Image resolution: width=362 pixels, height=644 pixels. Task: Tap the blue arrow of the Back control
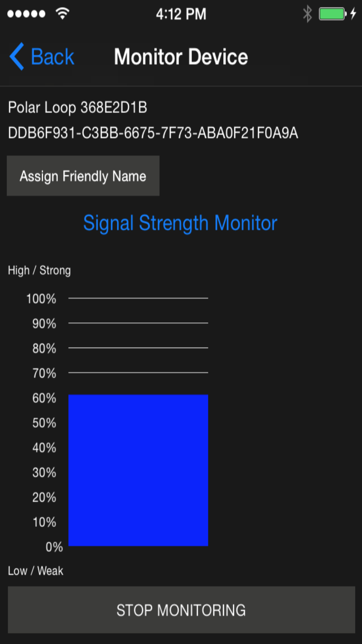click(17, 56)
